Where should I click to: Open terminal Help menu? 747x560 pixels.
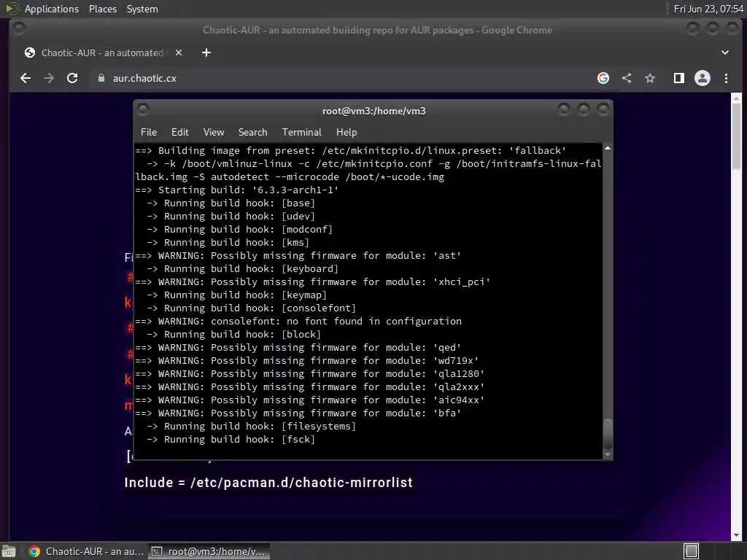coord(347,132)
